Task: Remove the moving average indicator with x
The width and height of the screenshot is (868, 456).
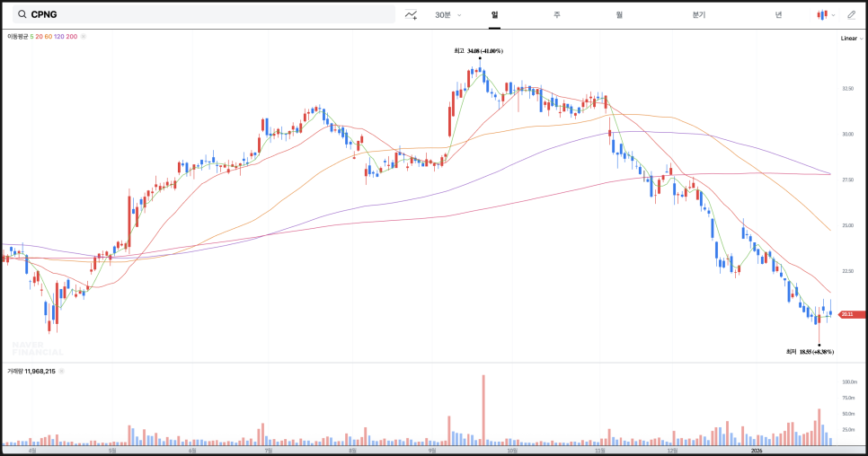Action: click(x=84, y=37)
